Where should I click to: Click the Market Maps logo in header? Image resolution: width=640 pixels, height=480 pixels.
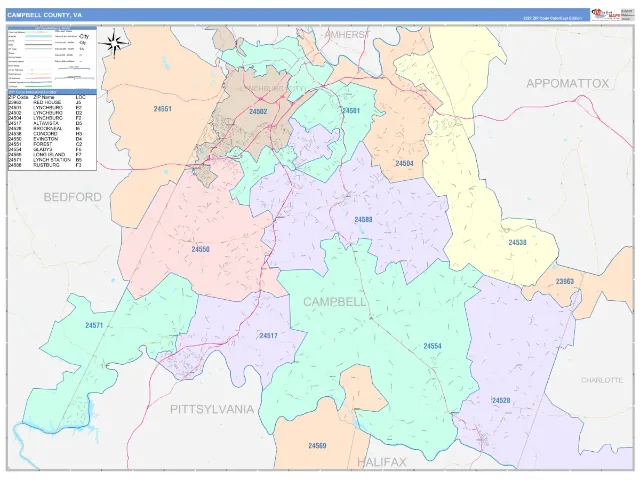(x=606, y=14)
